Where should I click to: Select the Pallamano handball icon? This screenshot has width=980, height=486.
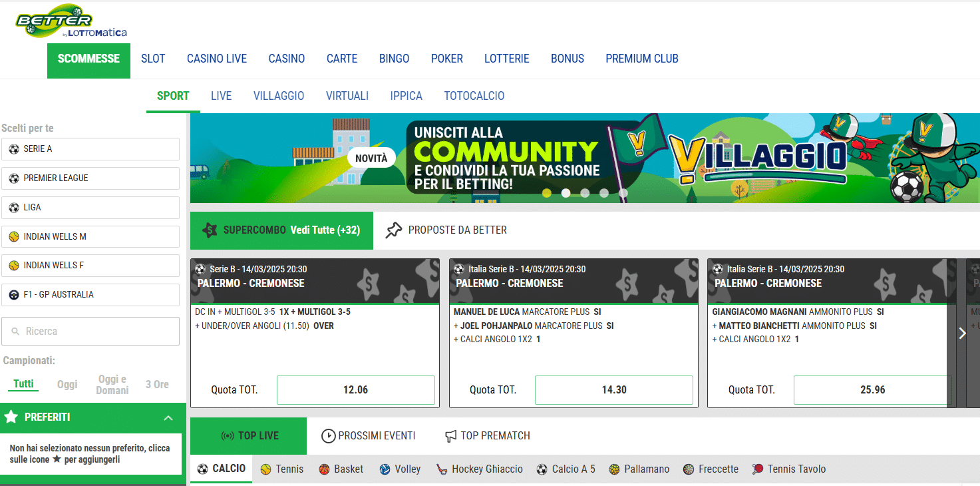point(616,469)
